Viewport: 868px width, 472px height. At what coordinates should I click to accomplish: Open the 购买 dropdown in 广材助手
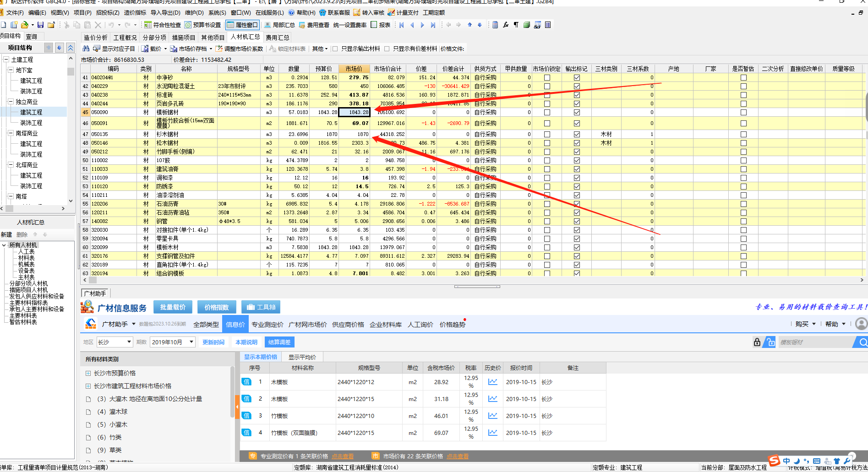[805, 324]
